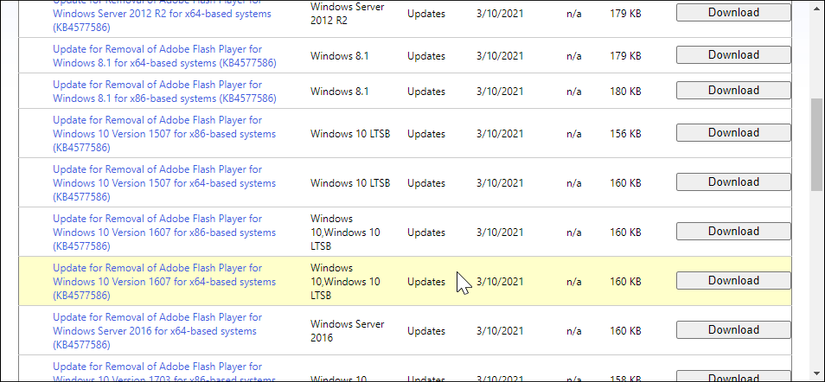Click the "180 KB" size value
This screenshot has width=825, height=382.
click(626, 92)
